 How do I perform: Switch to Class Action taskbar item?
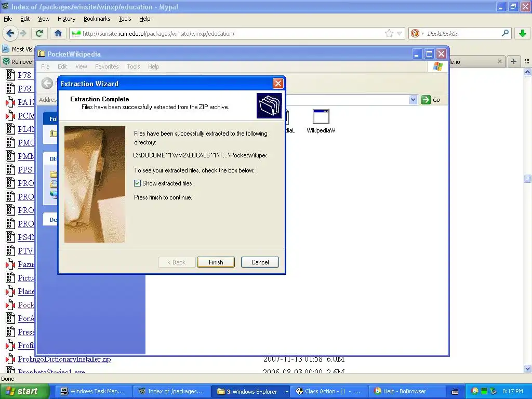coord(328,391)
